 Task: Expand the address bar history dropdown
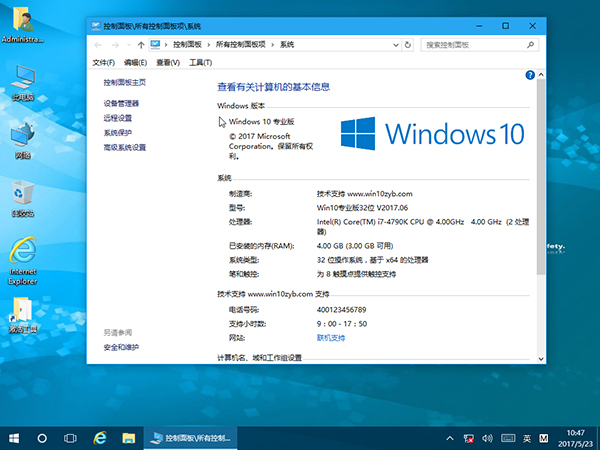click(393, 45)
